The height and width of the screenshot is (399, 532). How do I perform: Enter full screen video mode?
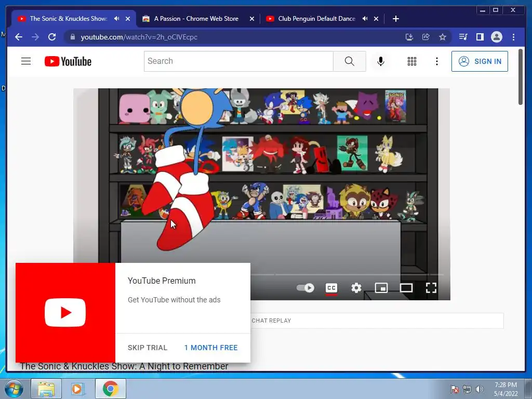[431, 288]
